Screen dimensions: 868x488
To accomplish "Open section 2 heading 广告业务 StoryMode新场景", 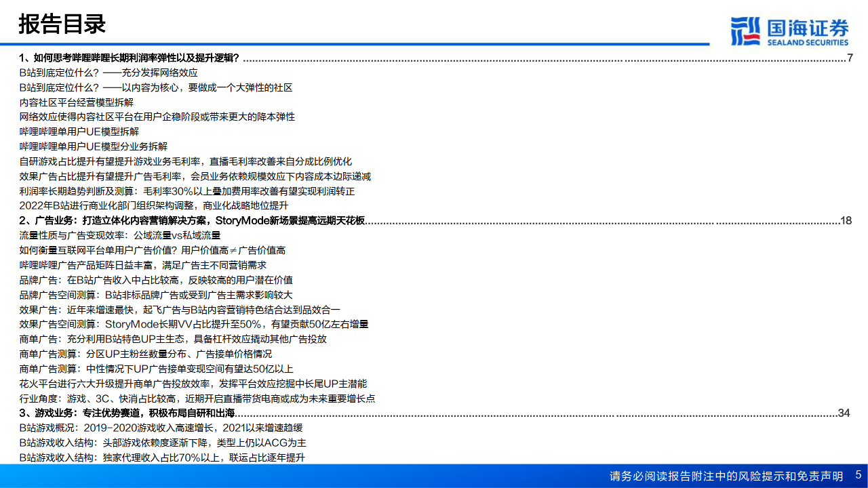I will pyautogui.click(x=192, y=220).
